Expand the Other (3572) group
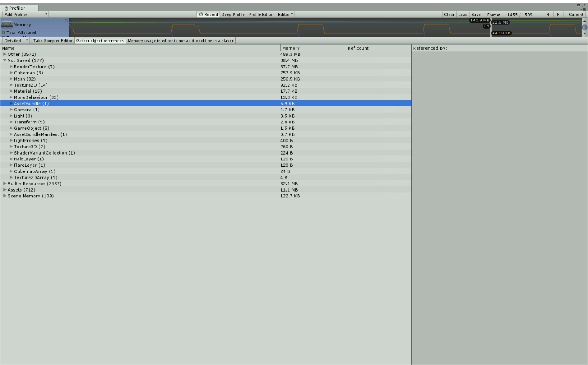This screenshot has width=588, height=365. tap(5, 54)
